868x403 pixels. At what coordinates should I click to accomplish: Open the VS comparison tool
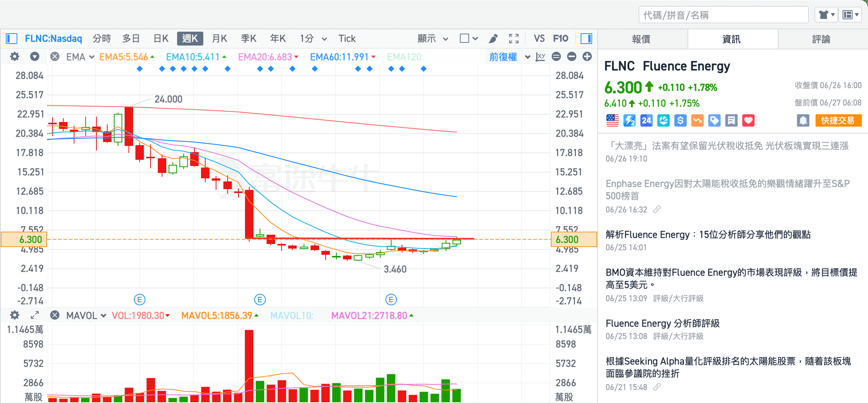(x=539, y=39)
